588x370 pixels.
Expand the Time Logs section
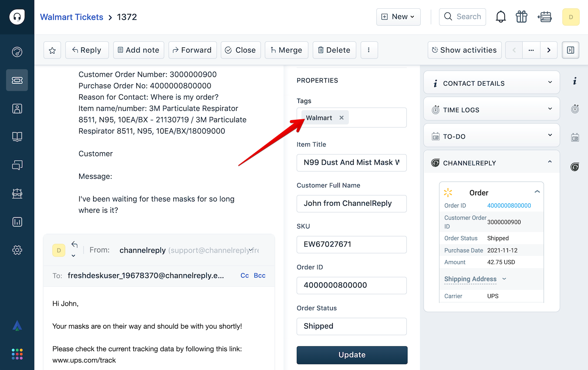[x=492, y=109]
